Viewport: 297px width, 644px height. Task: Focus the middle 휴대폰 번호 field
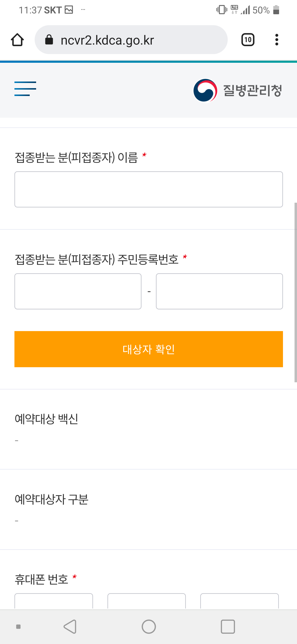click(x=147, y=601)
